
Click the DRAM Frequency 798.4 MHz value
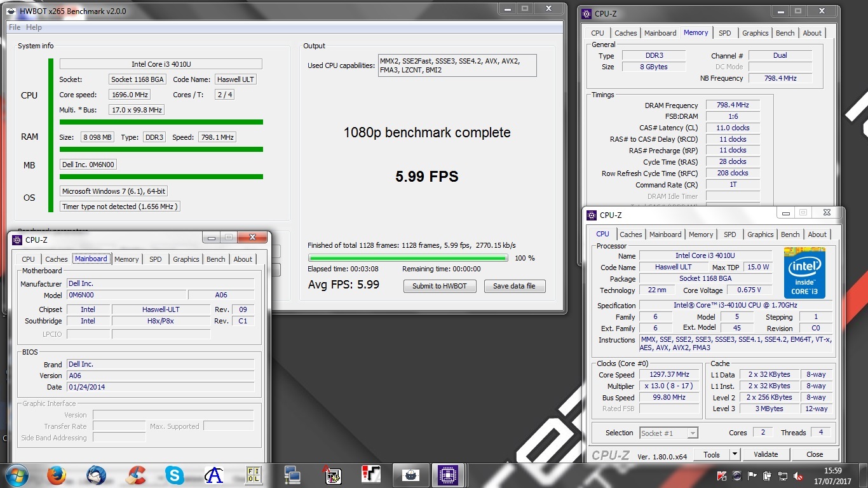click(x=733, y=105)
